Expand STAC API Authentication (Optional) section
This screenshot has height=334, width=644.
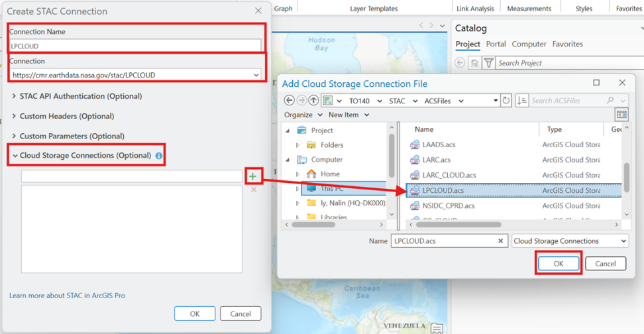pos(14,95)
